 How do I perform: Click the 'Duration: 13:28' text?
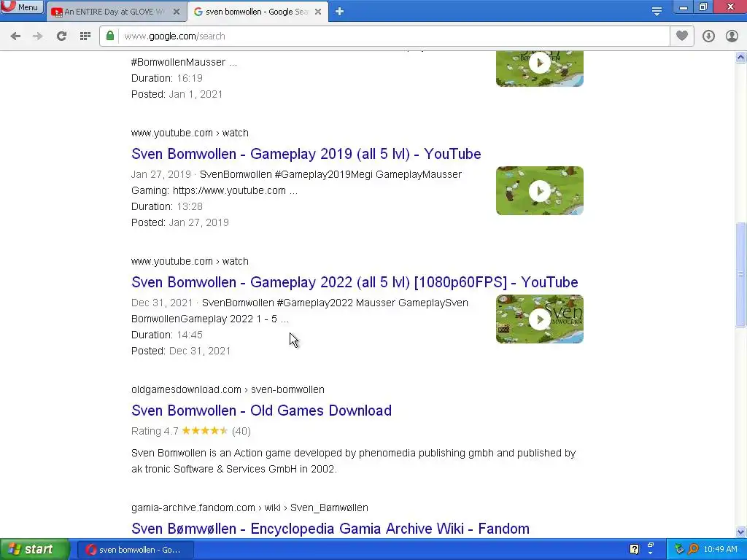(x=167, y=206)
